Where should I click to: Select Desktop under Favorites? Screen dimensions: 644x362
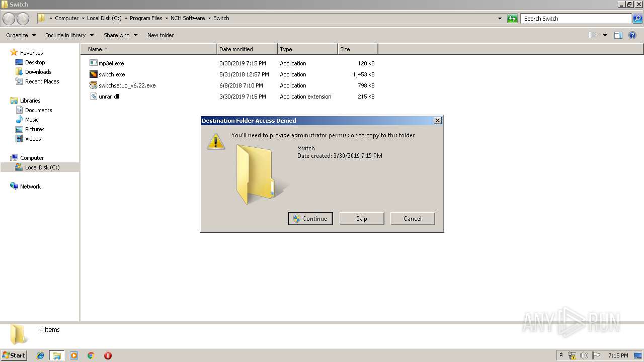pyautogui.click(x=35, y=62)
